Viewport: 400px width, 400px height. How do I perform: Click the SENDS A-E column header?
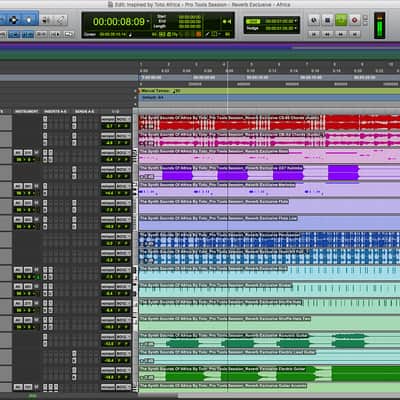(x=85, y=111)
